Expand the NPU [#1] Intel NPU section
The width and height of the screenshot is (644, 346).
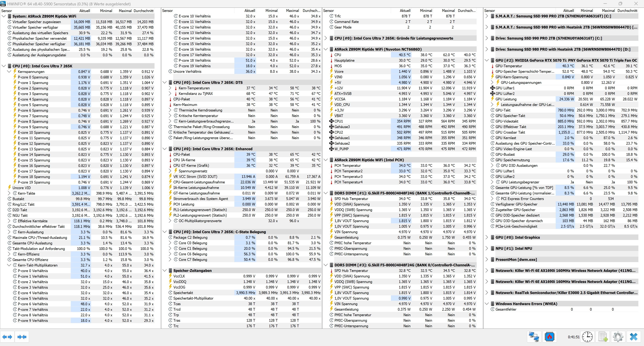pos(486,248)
